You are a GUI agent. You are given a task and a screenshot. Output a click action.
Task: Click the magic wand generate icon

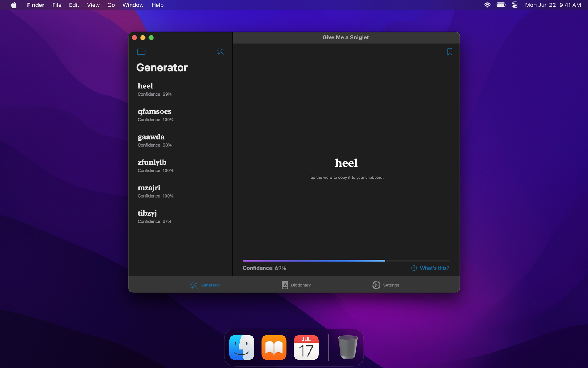click(220, 52)
